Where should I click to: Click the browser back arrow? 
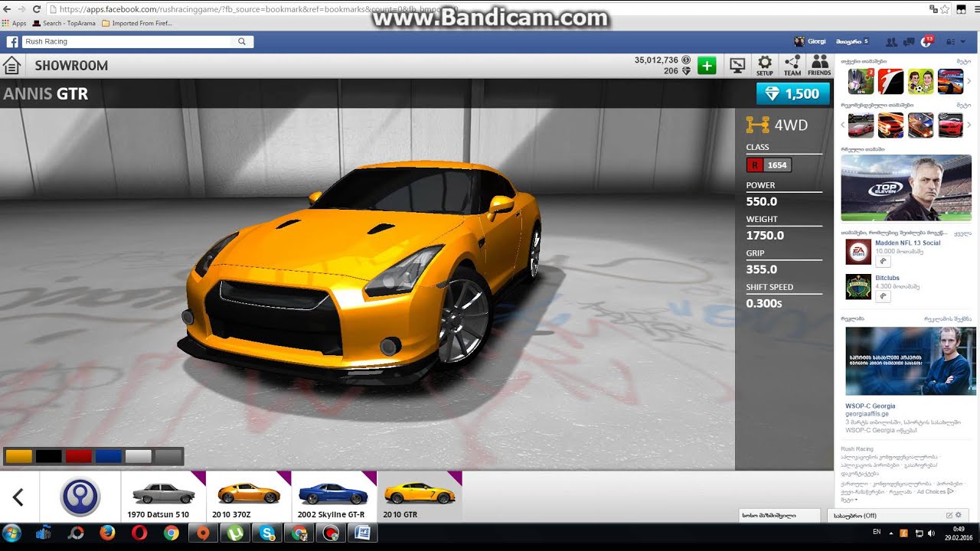pos(6,9)
